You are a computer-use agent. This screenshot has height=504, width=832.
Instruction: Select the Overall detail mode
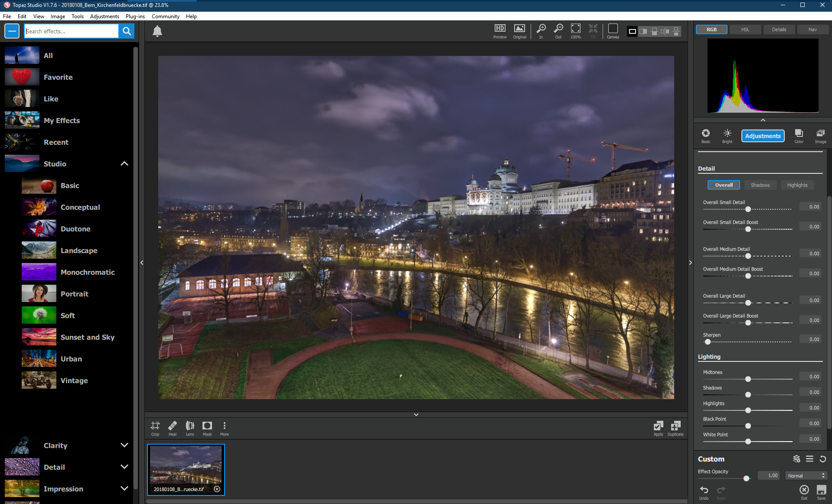pyautogui.click(x=724, y=185)
